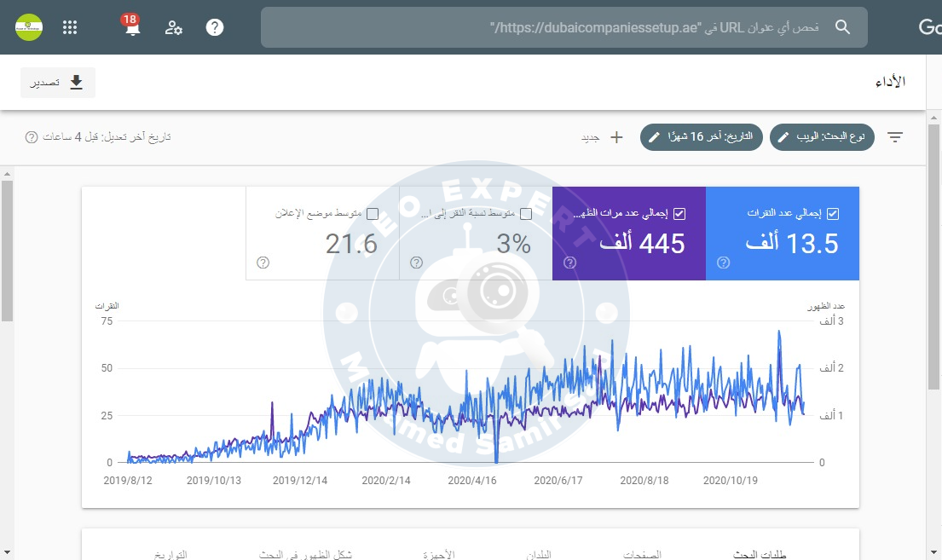Switch to the Devices (الأجهزة) tab

(438, 554)
